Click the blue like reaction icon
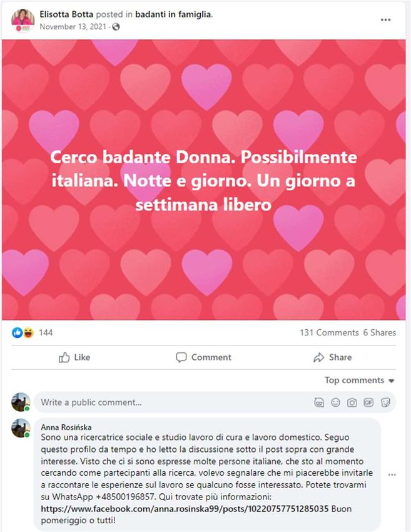The width and height of the screenshot is (411, 532). pyautogui.click(x=17, y=332)
